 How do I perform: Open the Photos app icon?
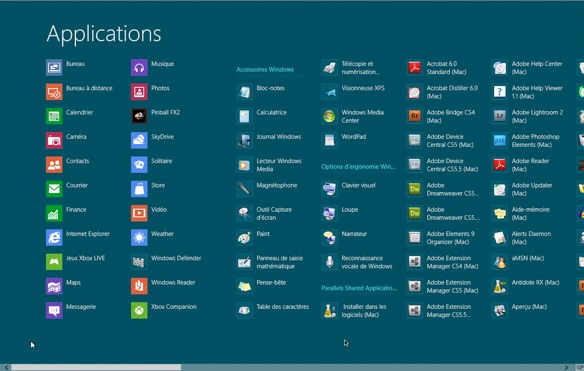(139, 92)
